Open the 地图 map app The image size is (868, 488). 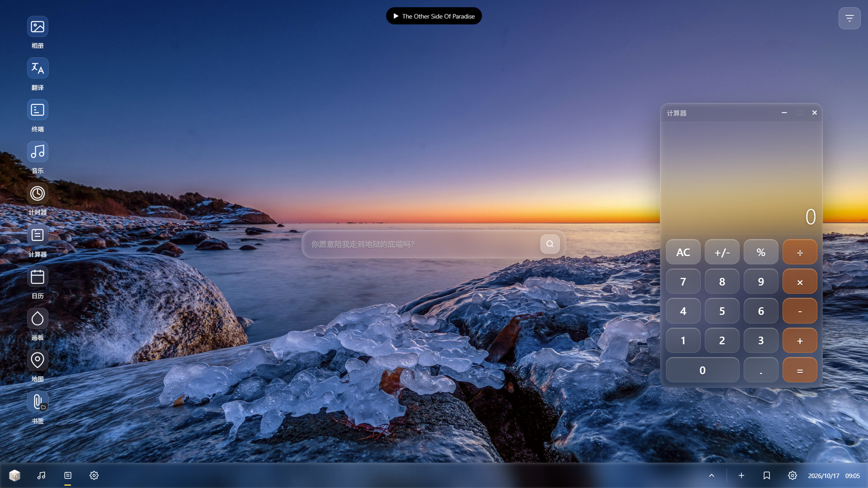click(38, 360)
